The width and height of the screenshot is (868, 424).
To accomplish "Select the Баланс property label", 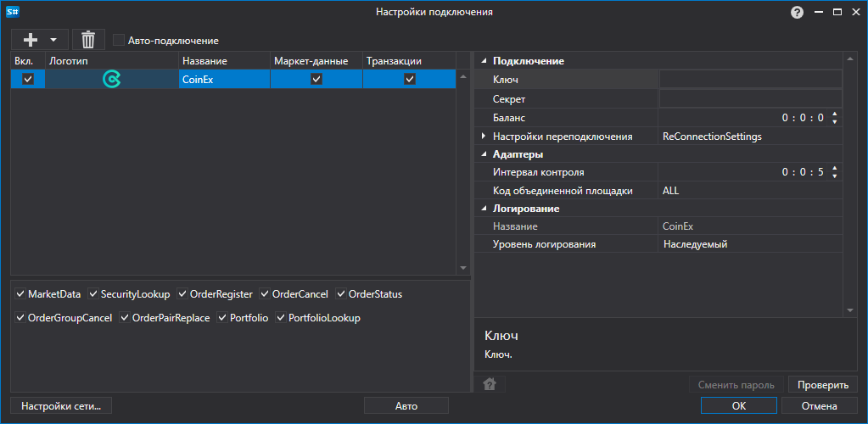I will click(509, 117).
